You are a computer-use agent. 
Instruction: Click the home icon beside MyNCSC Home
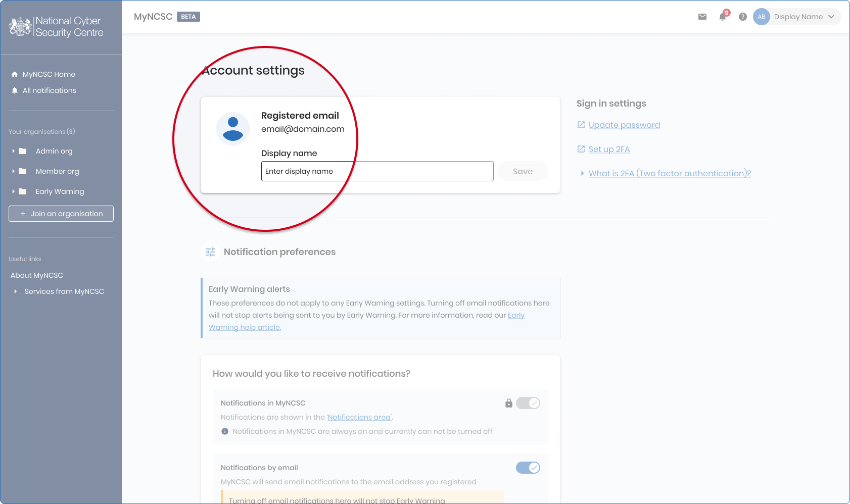(x=15, y=74)
